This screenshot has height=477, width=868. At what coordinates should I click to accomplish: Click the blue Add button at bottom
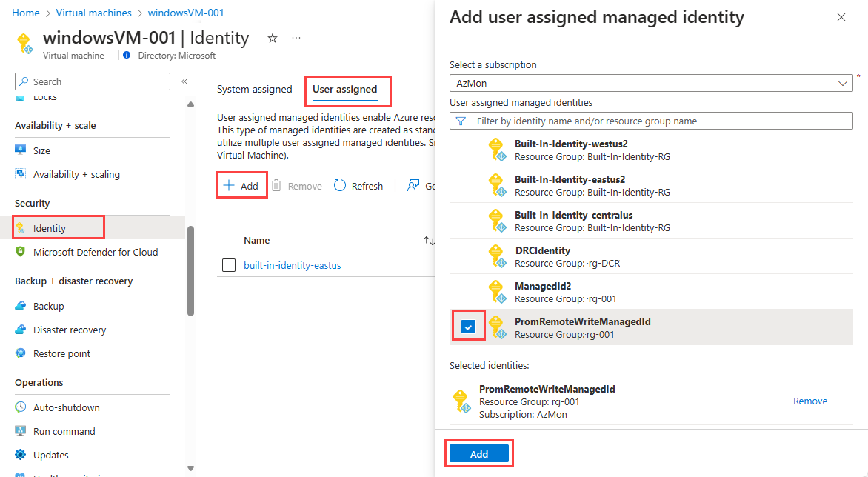[479, 454]
